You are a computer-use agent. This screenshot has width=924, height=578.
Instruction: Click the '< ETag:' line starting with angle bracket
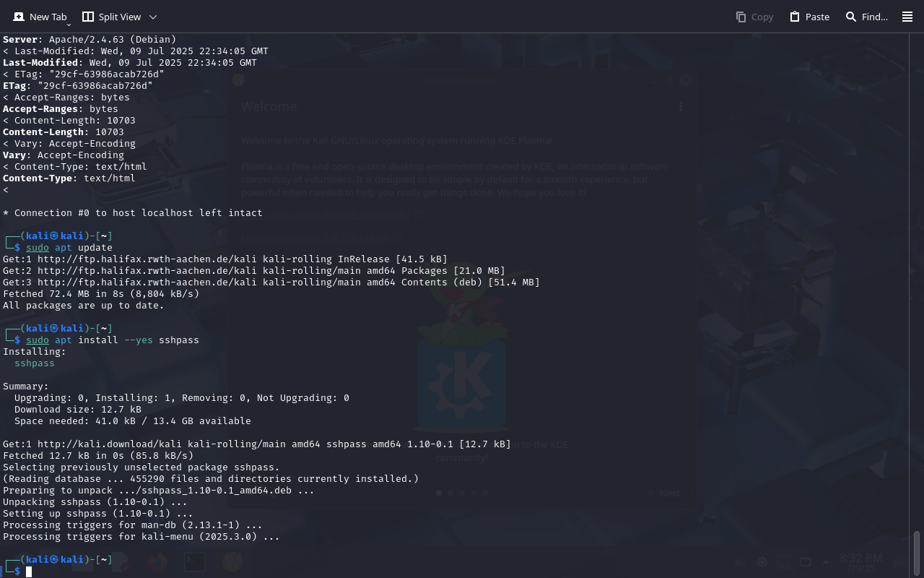84,74
